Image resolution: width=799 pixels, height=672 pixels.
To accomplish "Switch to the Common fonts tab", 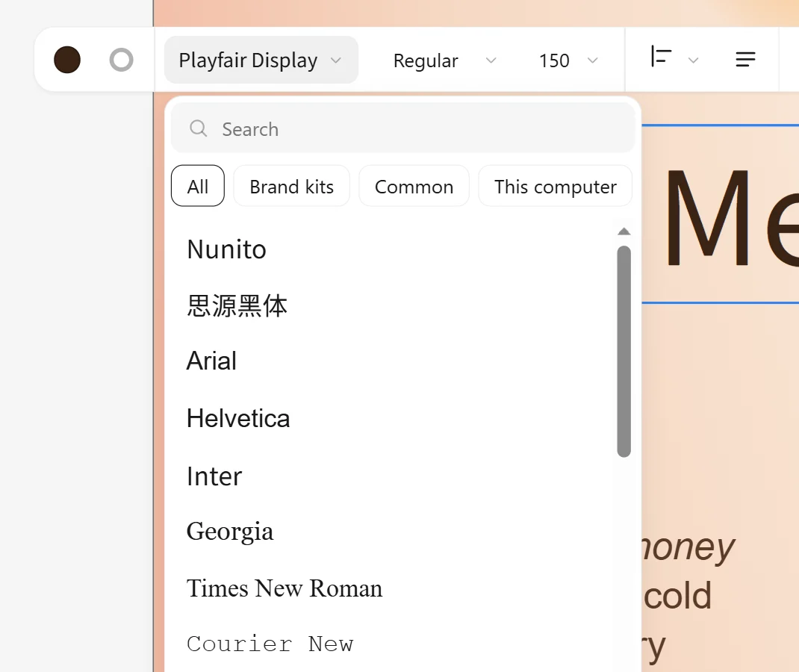I will (x=414, y=186).
